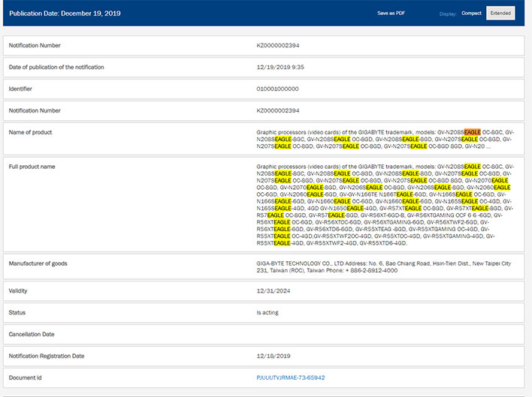Select the Notification Registration Date label
This screenshot has width=532, height=397.
[x=56, y=355]
